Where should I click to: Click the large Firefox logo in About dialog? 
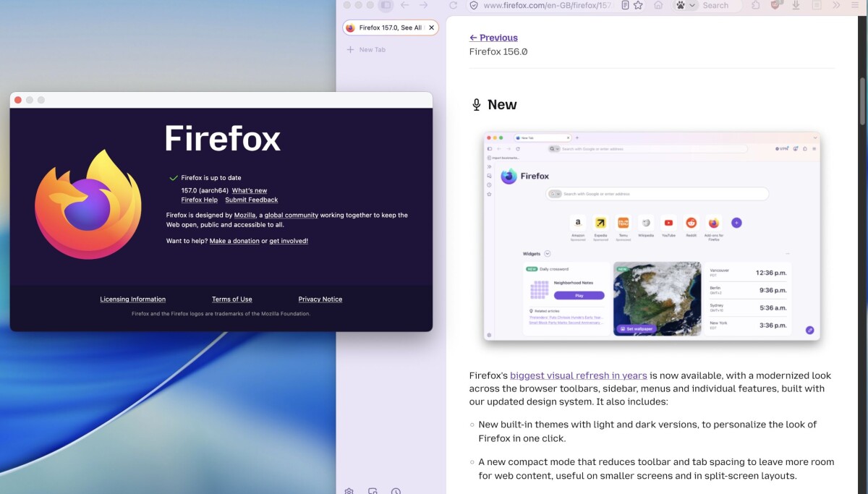[88, 205]
